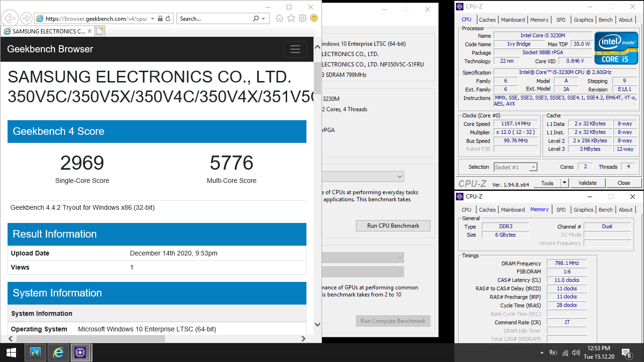This screenshot has height=362, width=644.
Task: Click the security lock icon in address bar
Action: (x=160, y=18)
